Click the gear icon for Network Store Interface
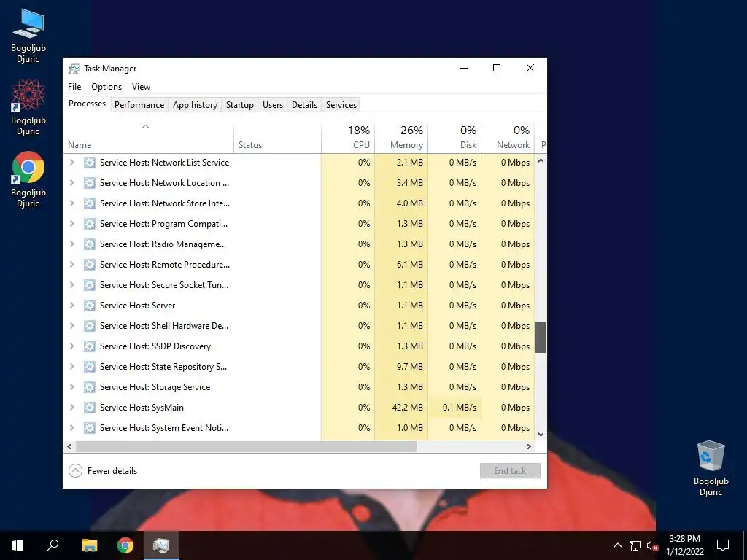Viewport: 747px width, 560px height. pyautogui.click(x=90, y=203)
